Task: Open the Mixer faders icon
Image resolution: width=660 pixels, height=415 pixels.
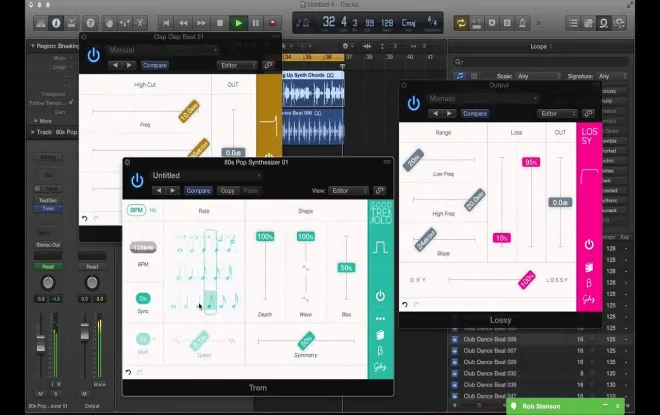Action: point(125,23)
